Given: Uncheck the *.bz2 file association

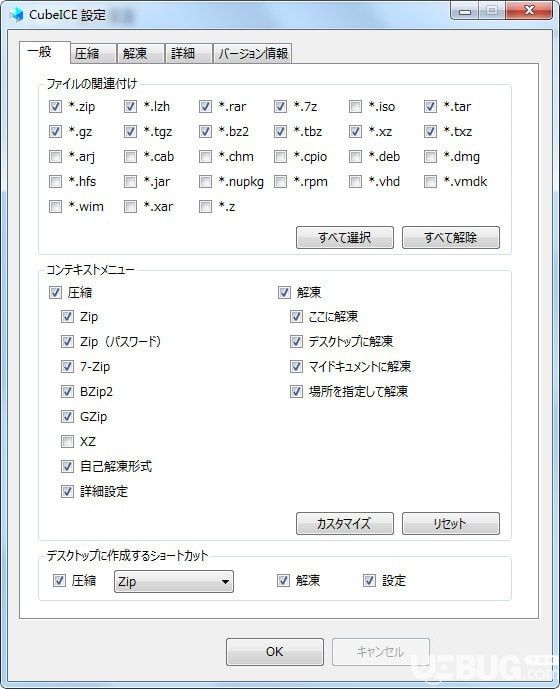Looking at the screenshot, I should (205, 131).
